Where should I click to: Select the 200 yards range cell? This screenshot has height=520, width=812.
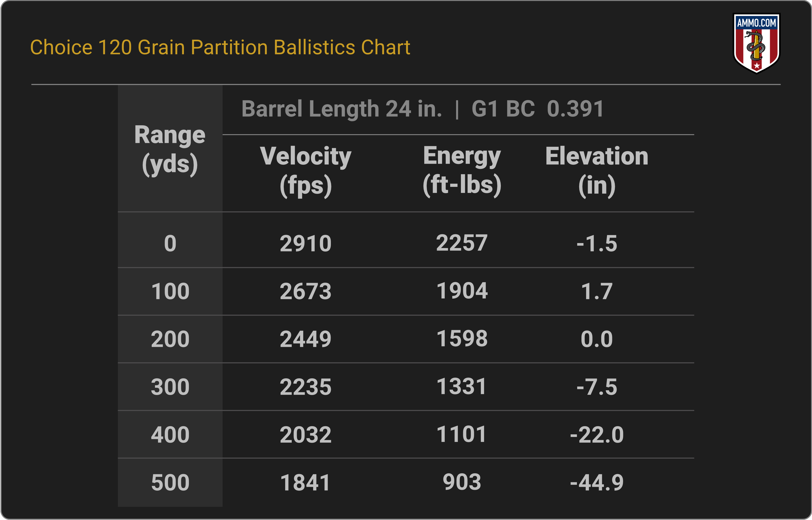tap(170, 339)
